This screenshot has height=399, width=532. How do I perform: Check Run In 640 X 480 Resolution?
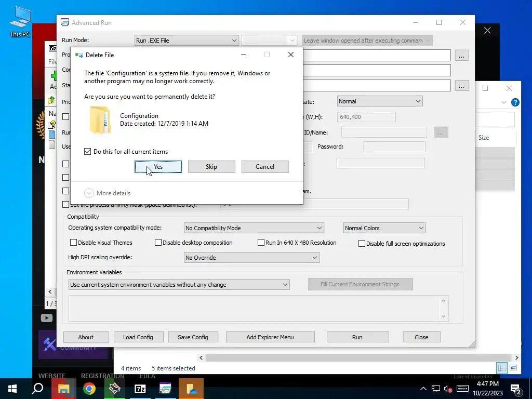point(261,242)
